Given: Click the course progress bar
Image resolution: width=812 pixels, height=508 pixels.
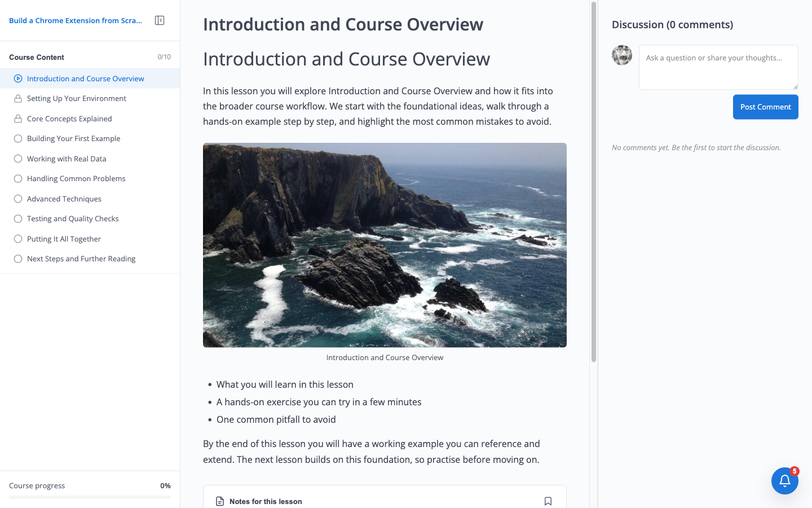Looking at the screenshot, I should point(90,497).
